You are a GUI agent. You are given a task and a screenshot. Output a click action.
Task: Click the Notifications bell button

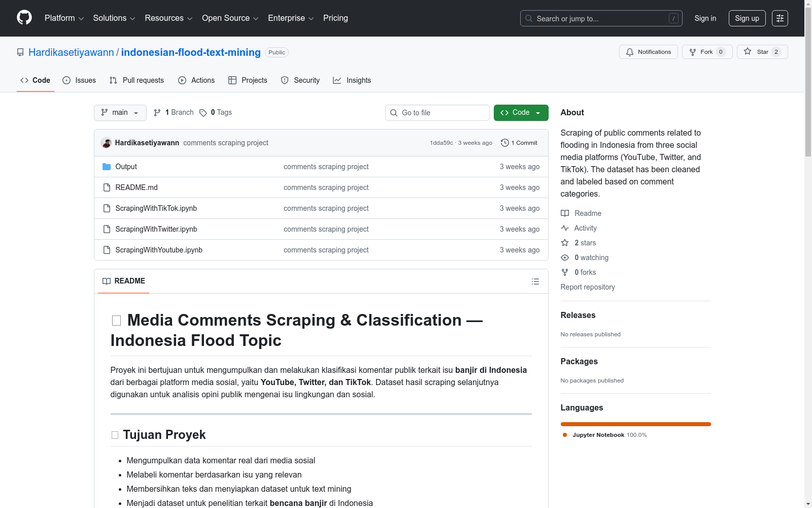click(649, 52)
